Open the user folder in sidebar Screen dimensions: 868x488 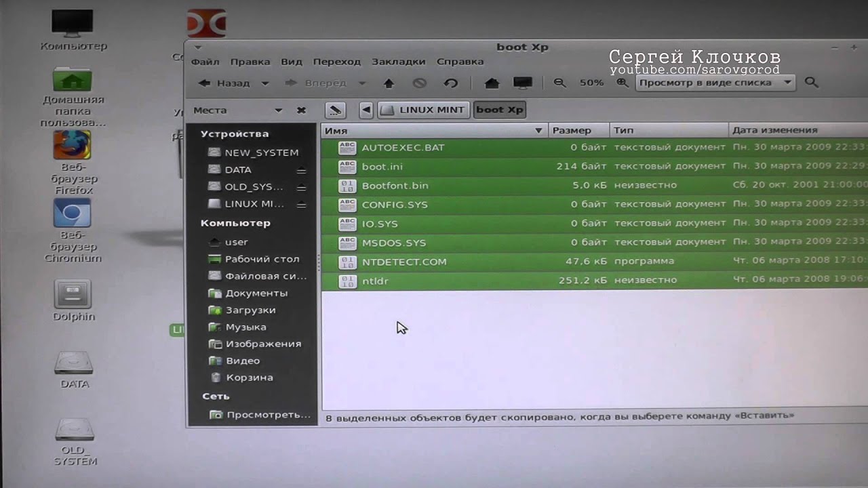coord(229,242)
